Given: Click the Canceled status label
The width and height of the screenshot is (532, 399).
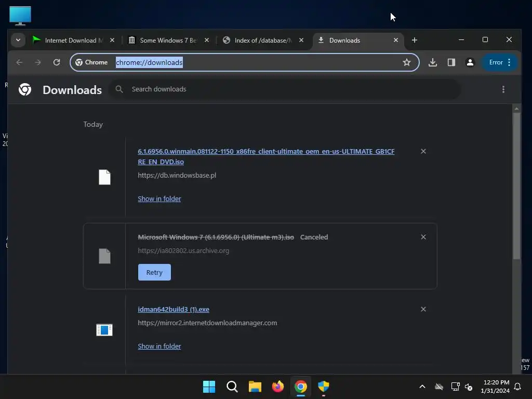Looking at the screenshot, I should pyautogui.click(x=314, y=237).
